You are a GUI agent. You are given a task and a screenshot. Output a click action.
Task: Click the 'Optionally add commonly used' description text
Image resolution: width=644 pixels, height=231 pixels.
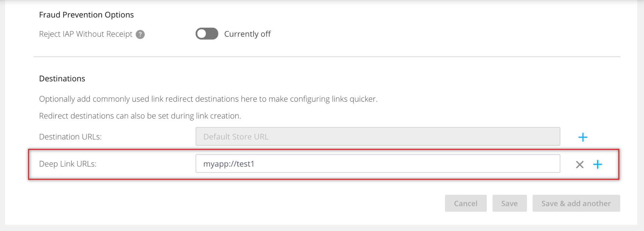coord(208,99)
